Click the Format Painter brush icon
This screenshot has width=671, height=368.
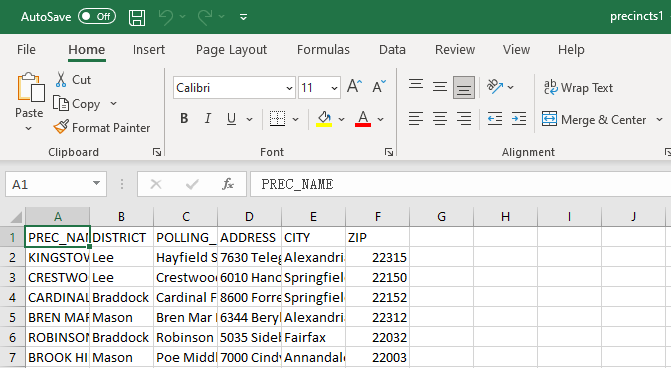tap(61, 127)
